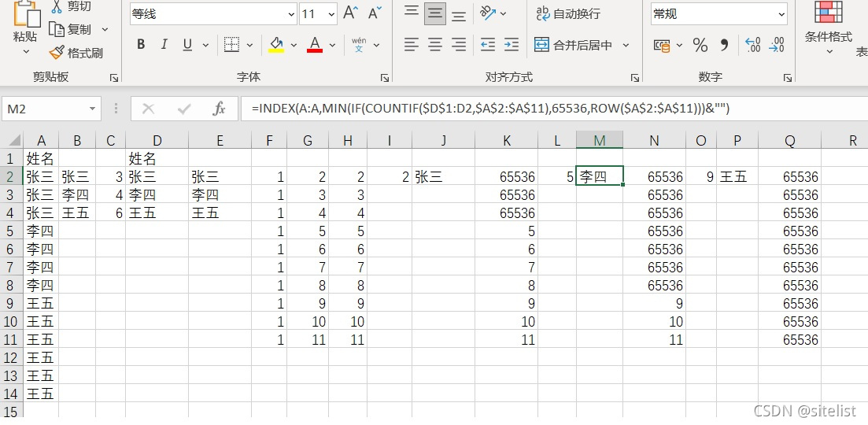Click the select-all corner triangle

(x=13, y=141)
